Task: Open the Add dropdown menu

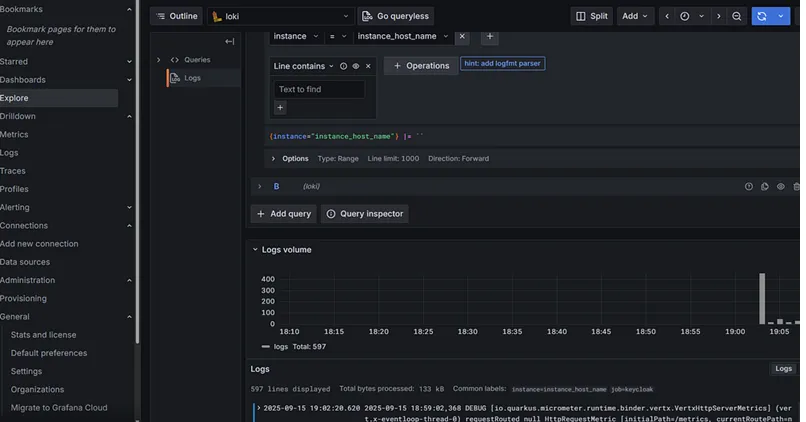Action: click(635, 16)
